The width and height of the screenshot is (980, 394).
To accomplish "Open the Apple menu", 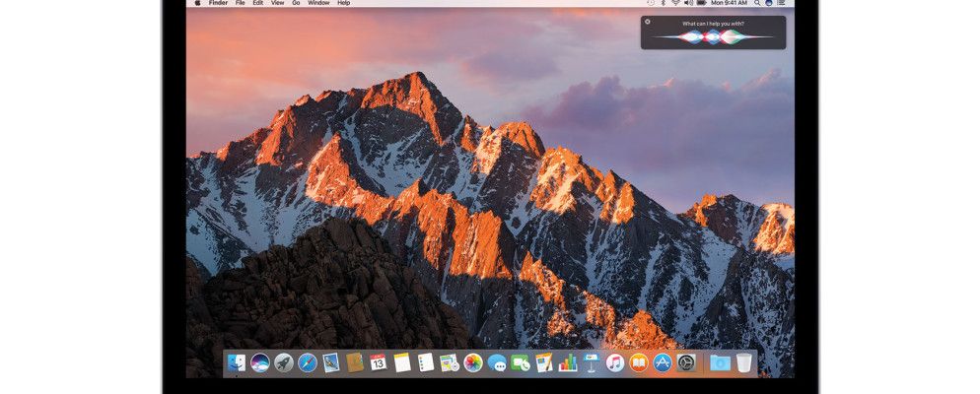I will click(197, 3).
